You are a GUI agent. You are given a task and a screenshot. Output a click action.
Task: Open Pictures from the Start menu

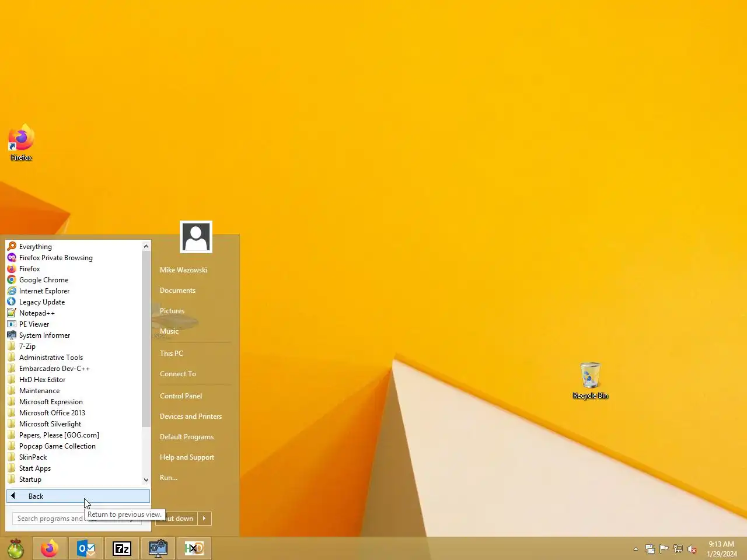point(172,311)
